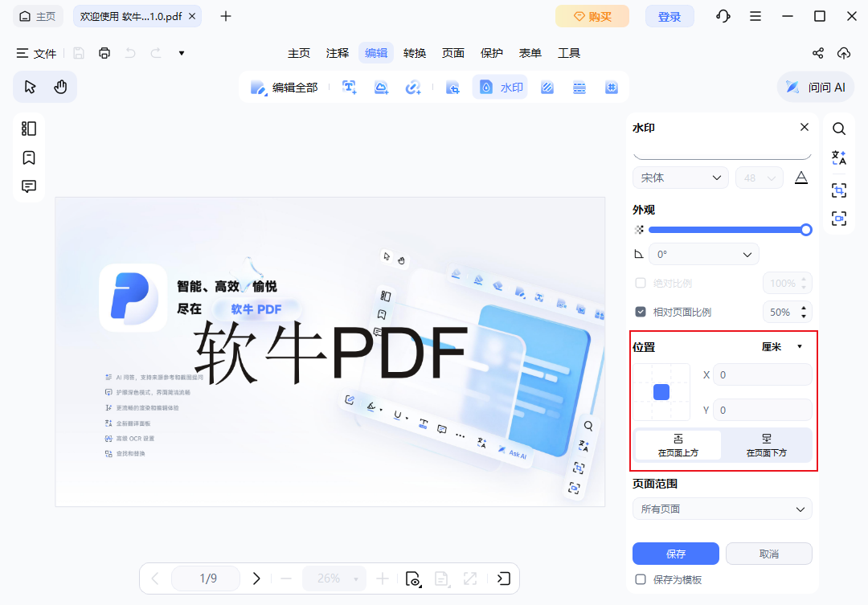The height and width of the screenshot is (605, 868).
Task: Click the text color icon beside font size
Action: click(x=801, y=178)
